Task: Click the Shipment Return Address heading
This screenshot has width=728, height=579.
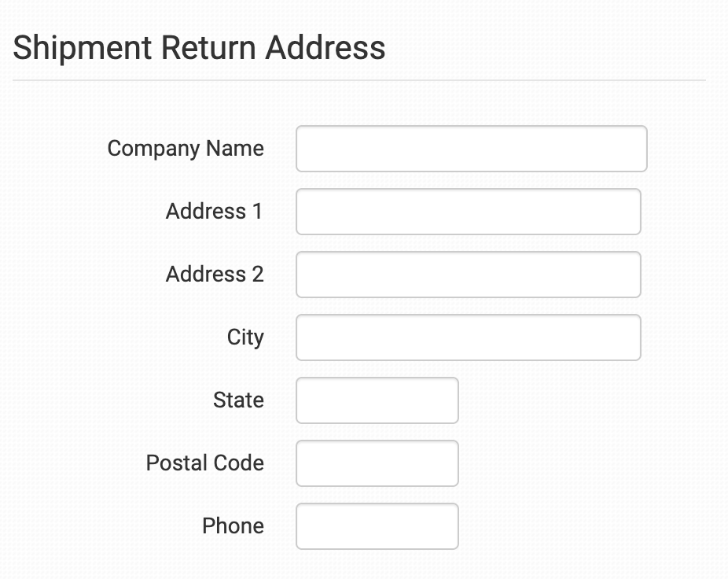Action: pyautogui.click(x=199, y=48)
